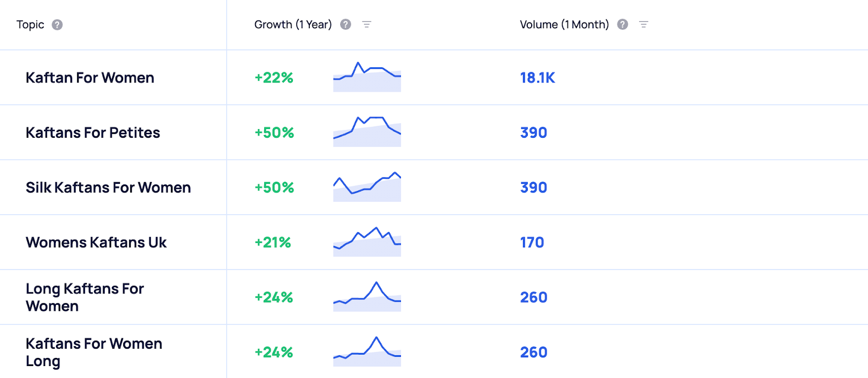This screenshot has height=378, width=868.
Task: Sort by the Growth (1 Year) column header
Action: point(293,24)
